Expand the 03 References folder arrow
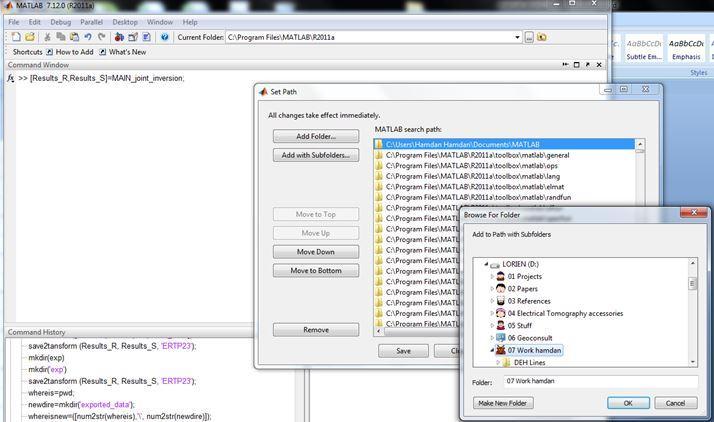The height and width of the screenshot is (422, 714). tap(492, 301)
